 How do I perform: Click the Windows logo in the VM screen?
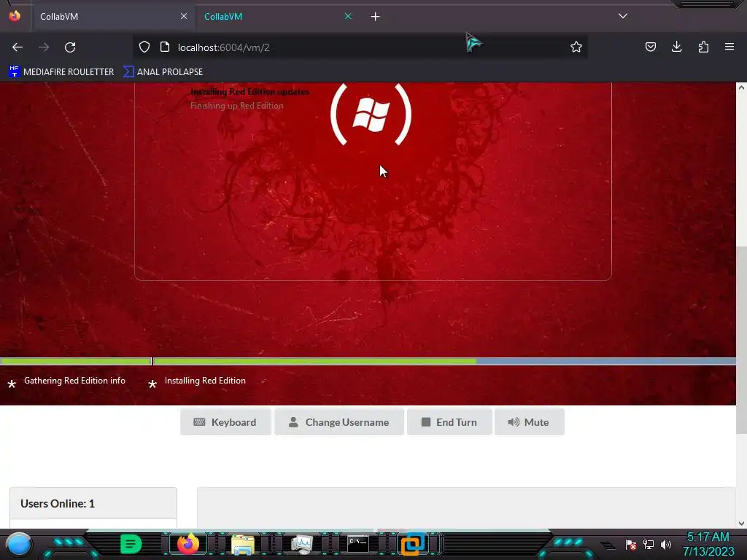pos(371,114)
